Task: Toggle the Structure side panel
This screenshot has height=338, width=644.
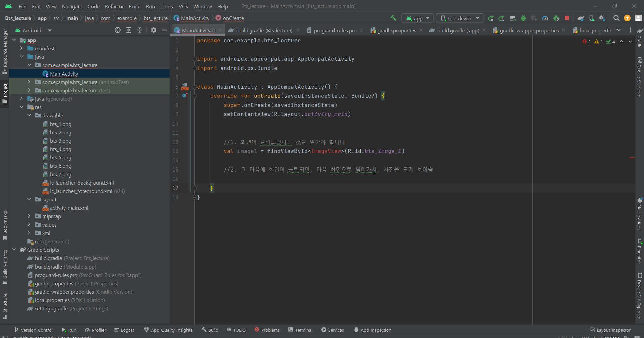Action: 5,306
